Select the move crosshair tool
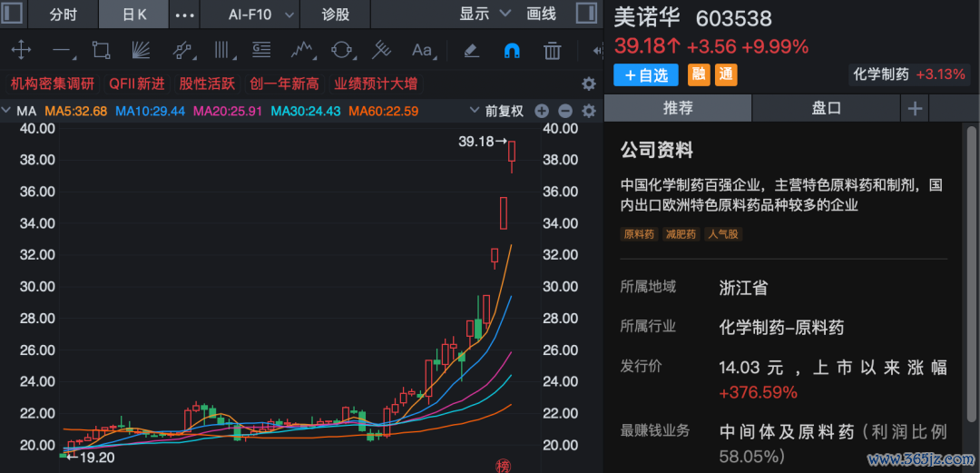980x473 pixels. [21, 50]
